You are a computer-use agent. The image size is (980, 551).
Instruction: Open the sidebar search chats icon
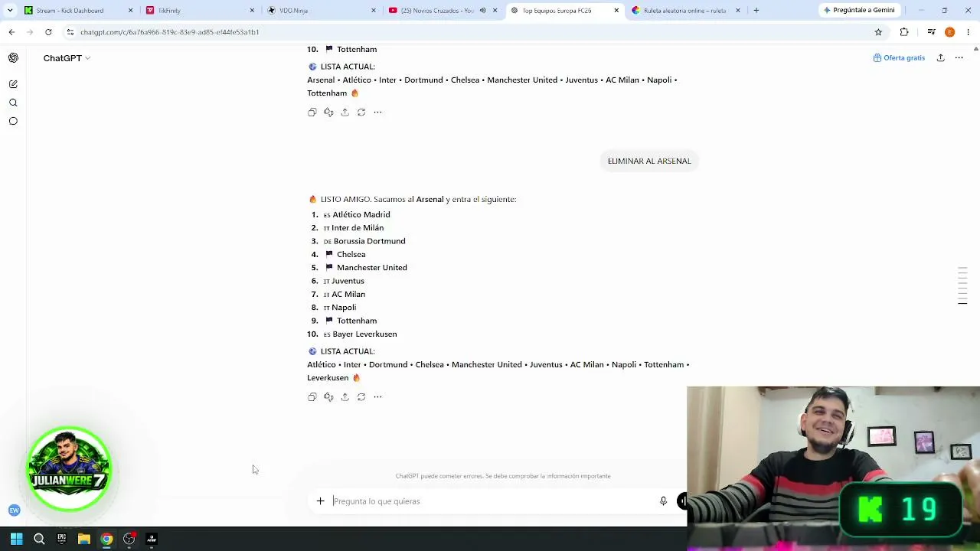pos(13,103)
